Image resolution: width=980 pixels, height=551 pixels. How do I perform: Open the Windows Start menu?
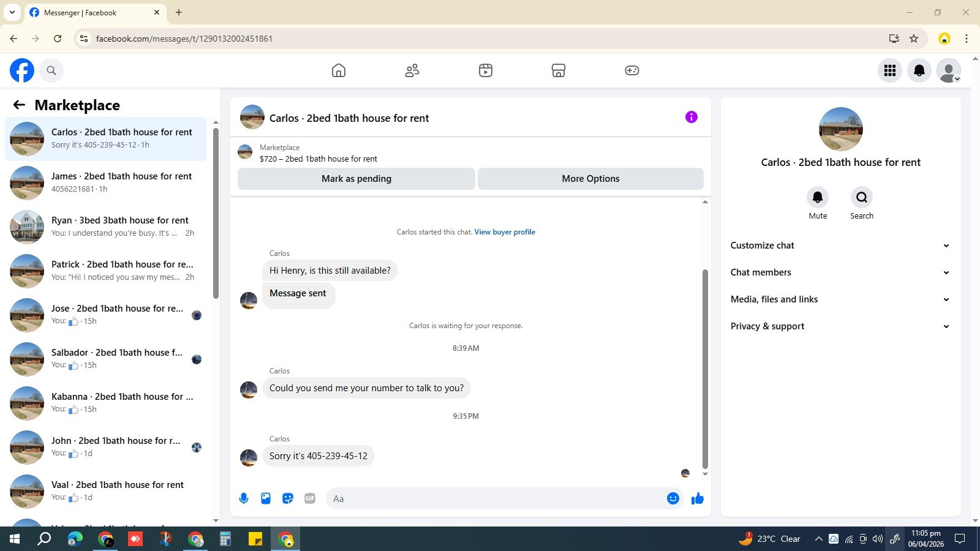coord(15,539)
